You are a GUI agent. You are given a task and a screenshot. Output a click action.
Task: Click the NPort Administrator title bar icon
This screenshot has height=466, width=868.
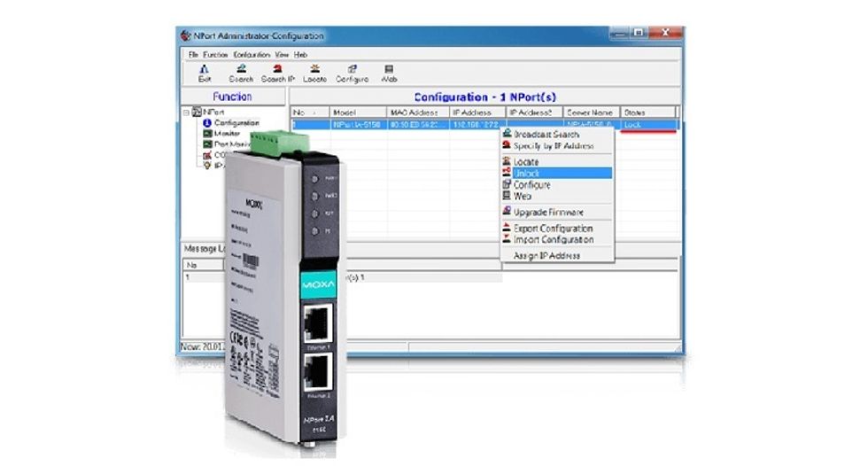(x=185, y=35)
